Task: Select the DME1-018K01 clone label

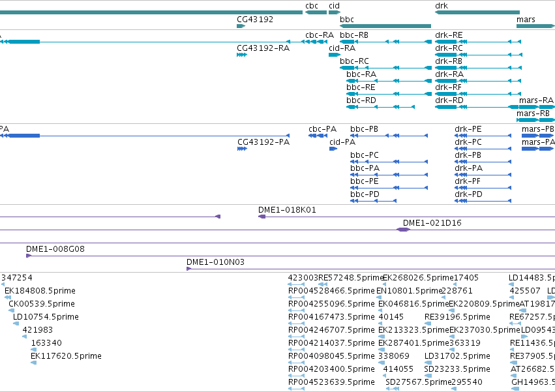Action: coord(287,210)
